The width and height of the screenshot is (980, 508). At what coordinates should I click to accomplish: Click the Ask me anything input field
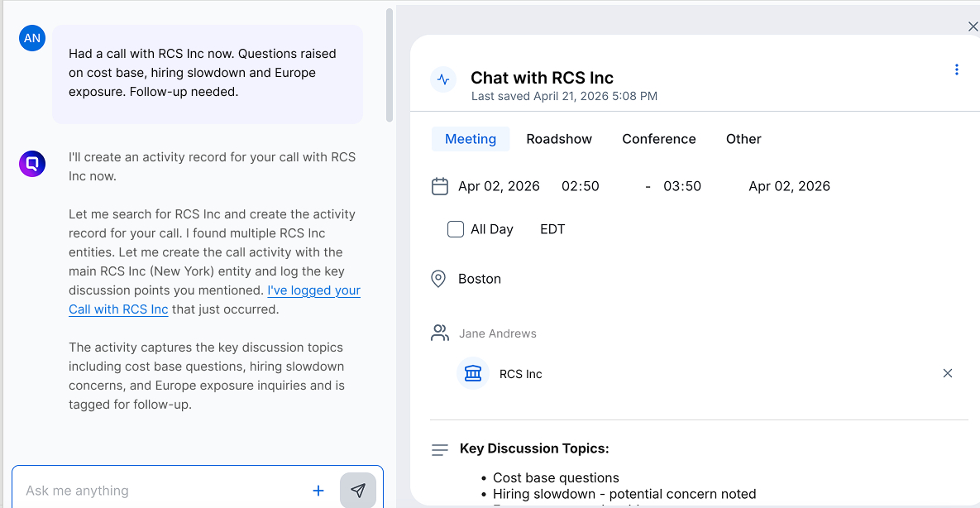[165, 490]
